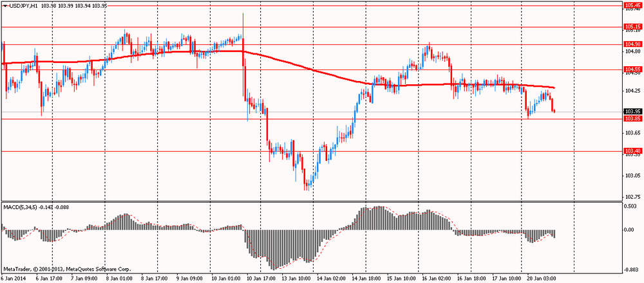
Task: Click the 105.15 red price level tag
Action: 632,27
